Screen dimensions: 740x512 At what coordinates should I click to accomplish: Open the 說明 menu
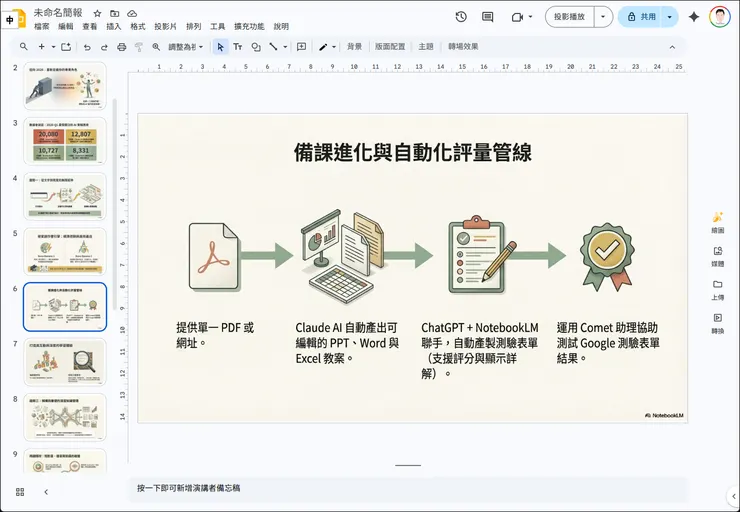pos(281,27)
